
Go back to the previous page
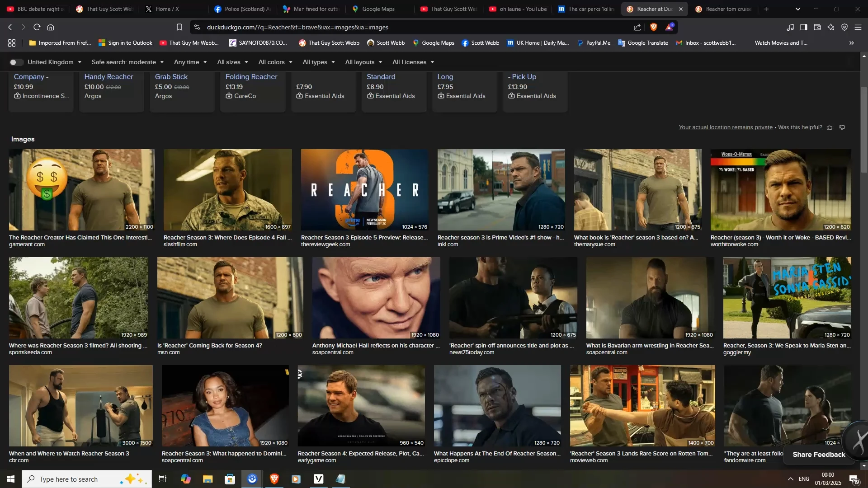coord(10,27)
